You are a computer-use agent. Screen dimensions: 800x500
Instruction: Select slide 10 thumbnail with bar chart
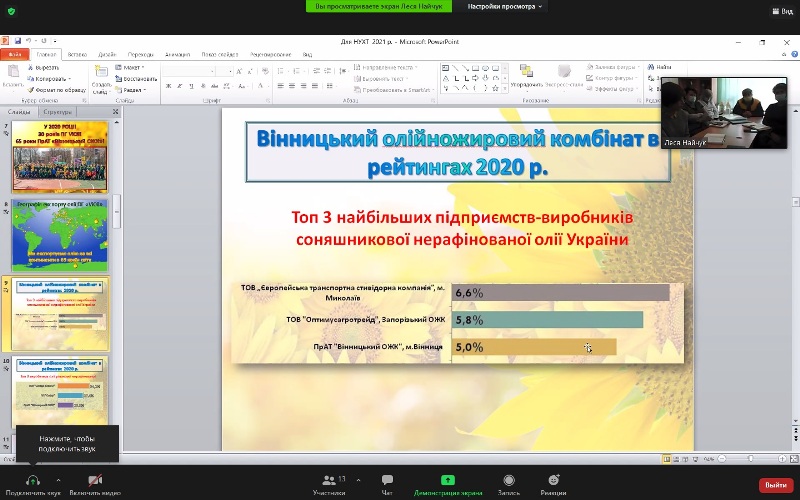(60, 392)
